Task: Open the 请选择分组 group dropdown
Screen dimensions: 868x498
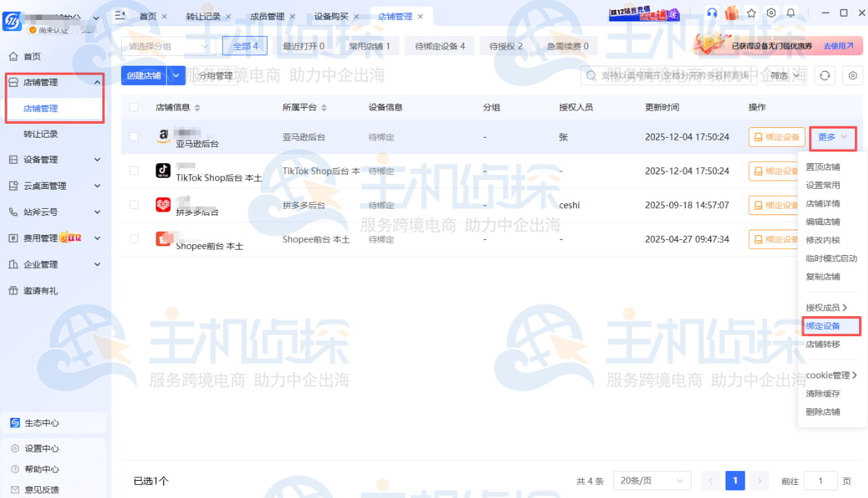Action: click(168, 46)
